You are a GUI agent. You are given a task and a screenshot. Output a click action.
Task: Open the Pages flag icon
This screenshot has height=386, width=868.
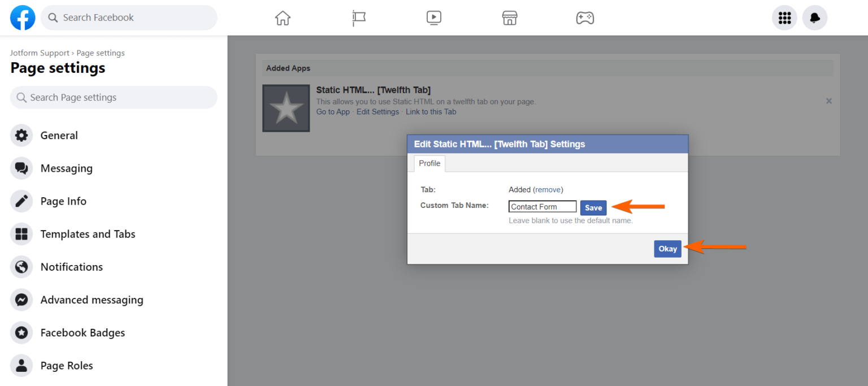tap(358, 18)
